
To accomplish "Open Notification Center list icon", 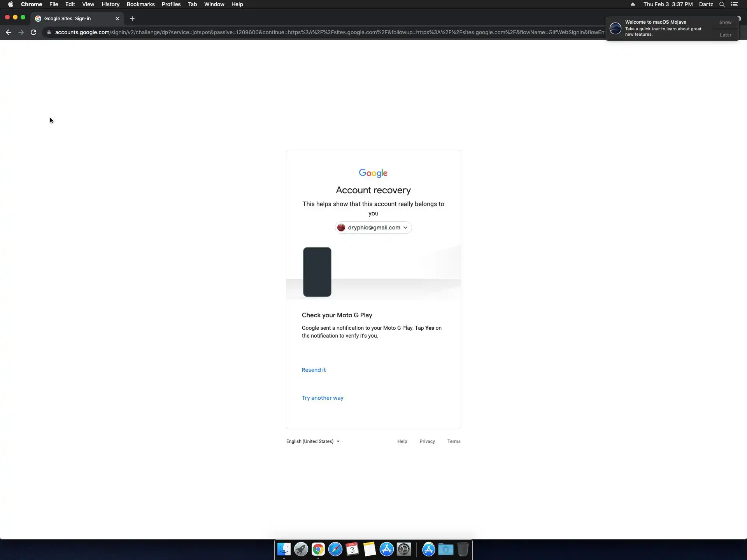I will (735, 4).
